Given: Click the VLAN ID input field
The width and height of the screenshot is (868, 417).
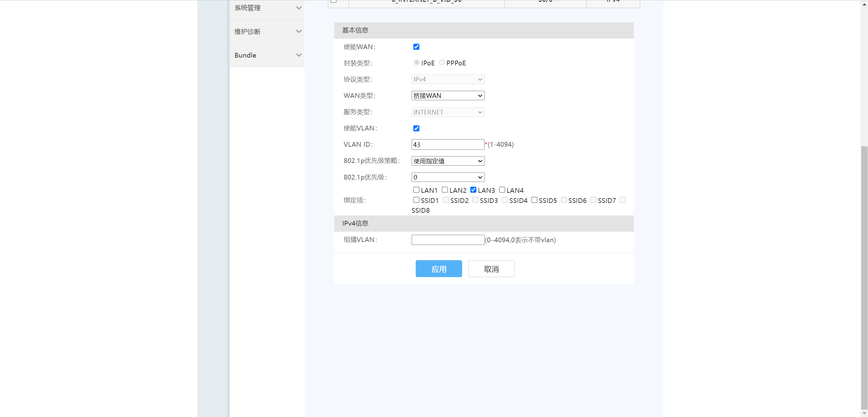Looking at the screenshot, I should (447, 145).
